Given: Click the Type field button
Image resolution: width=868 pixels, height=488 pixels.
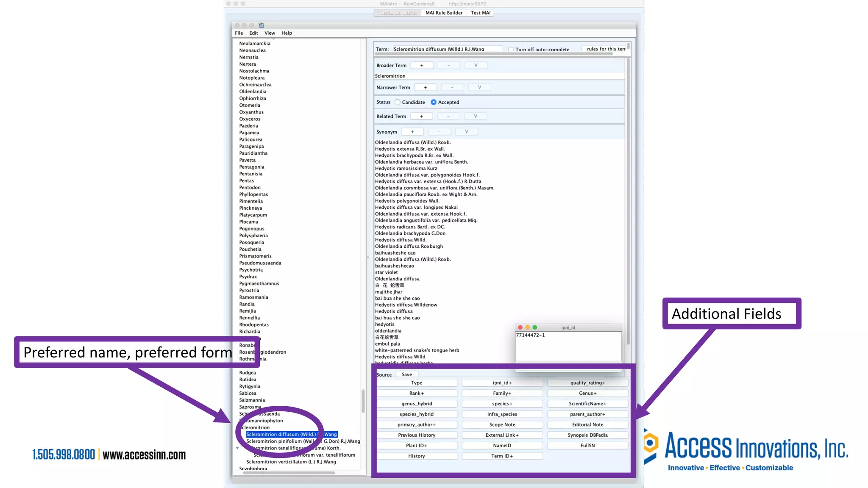Looking at the screenshot, I should pos(417,383).
